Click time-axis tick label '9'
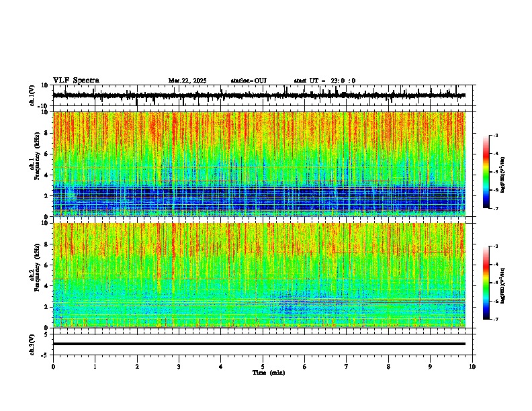 (x=430, y=367)
